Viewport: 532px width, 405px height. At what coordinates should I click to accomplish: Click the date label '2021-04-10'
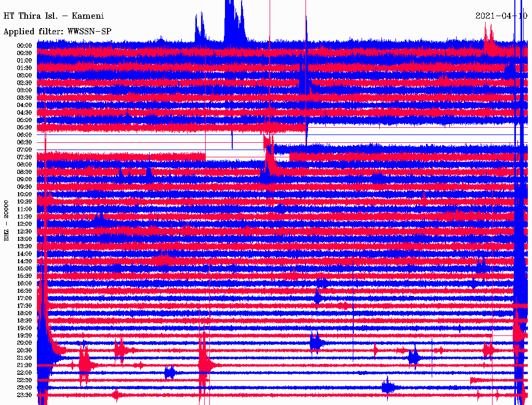pos(501,16)
